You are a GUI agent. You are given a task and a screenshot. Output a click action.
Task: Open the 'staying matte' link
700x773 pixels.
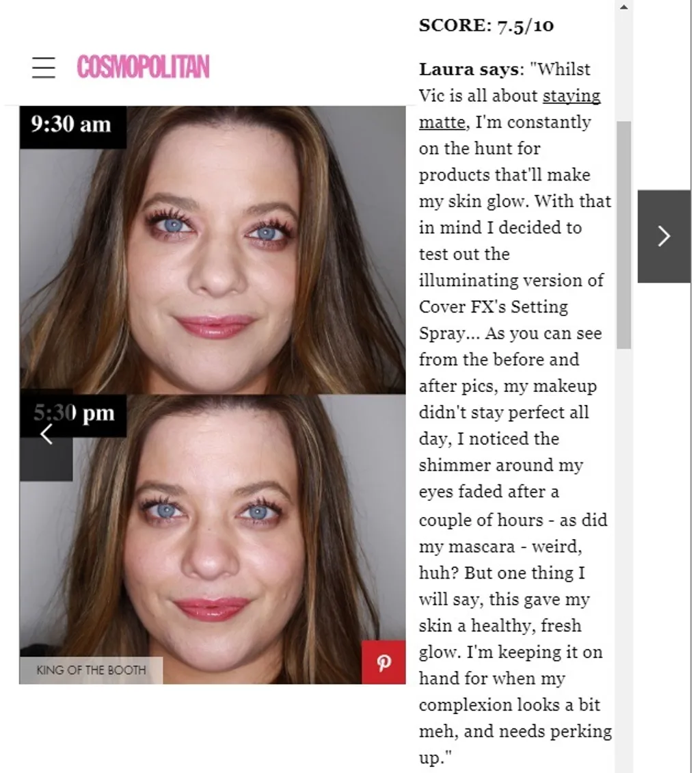pos(510,109)
